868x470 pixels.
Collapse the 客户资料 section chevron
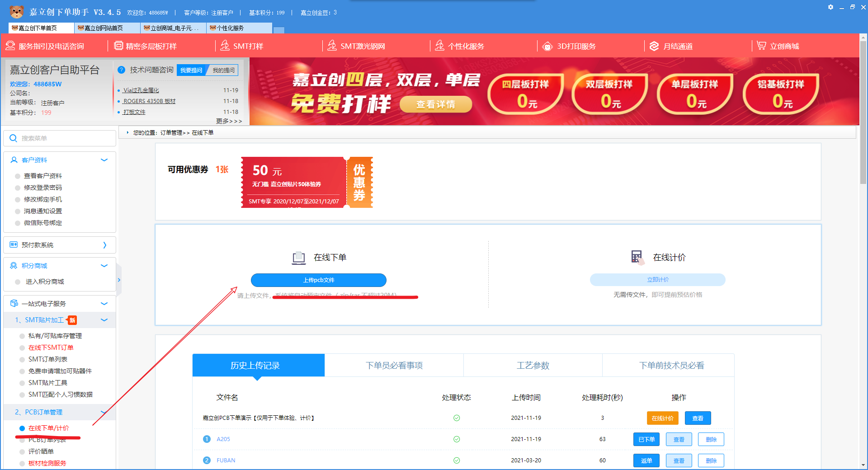pyautogui.click(x=104, y=160)
